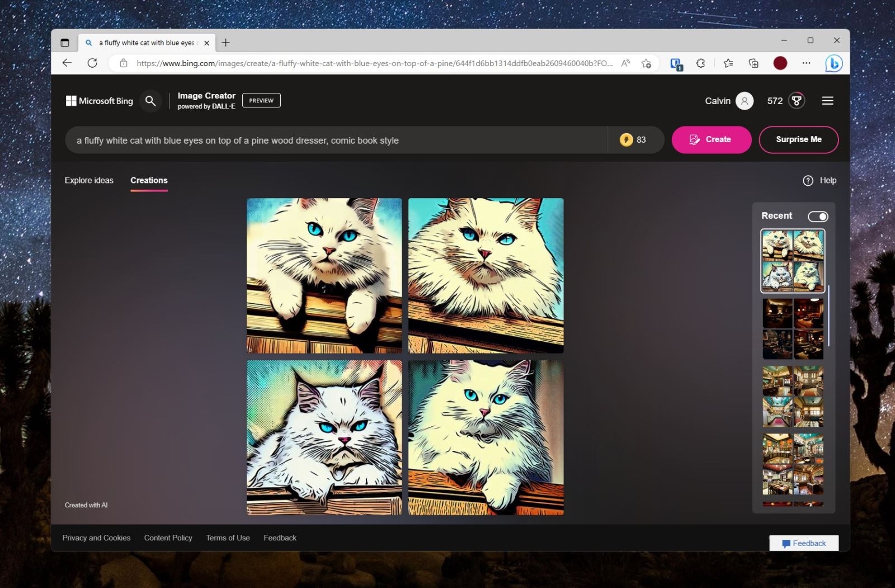895x588 pixels.
Task: Open the Terms of Use link
Action: pos(228,538)
